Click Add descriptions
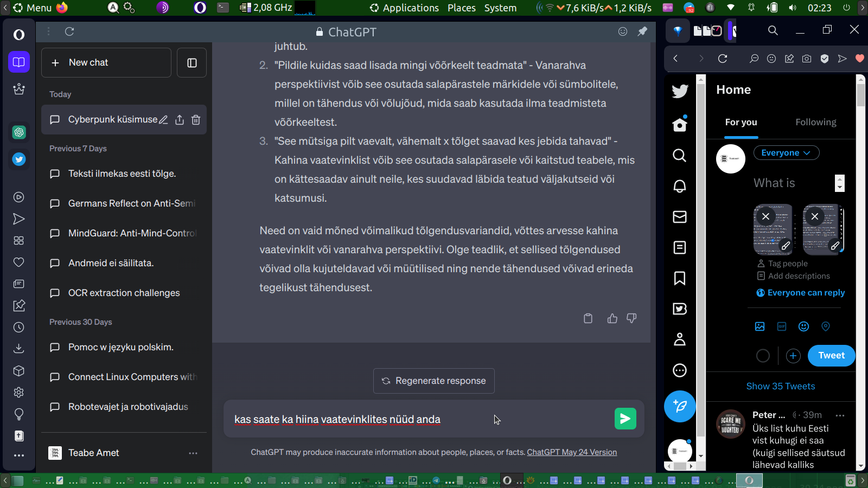Viewport: 868px width, 488px height. [794, 276]
